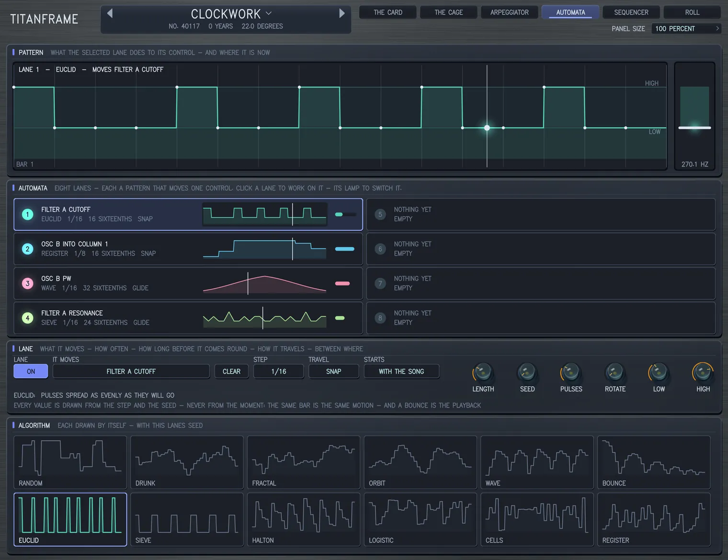
Task: Go to the next preset arrow
Action: pos(342,13)
